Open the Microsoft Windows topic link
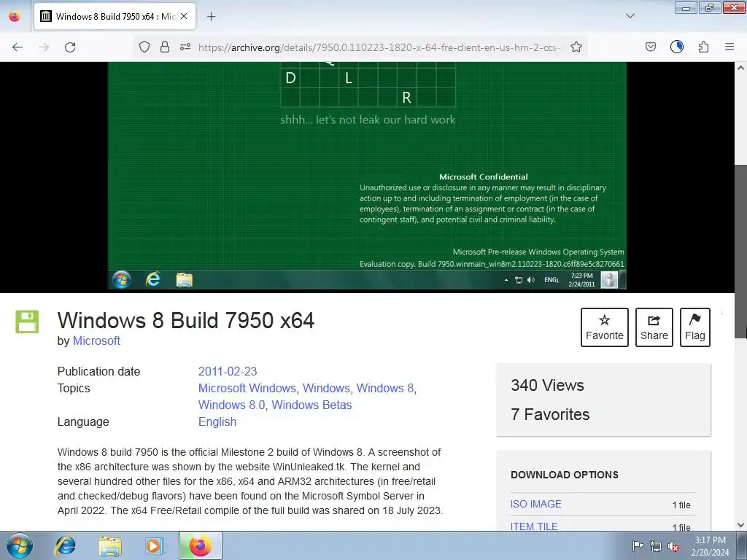 coord(247,388)
